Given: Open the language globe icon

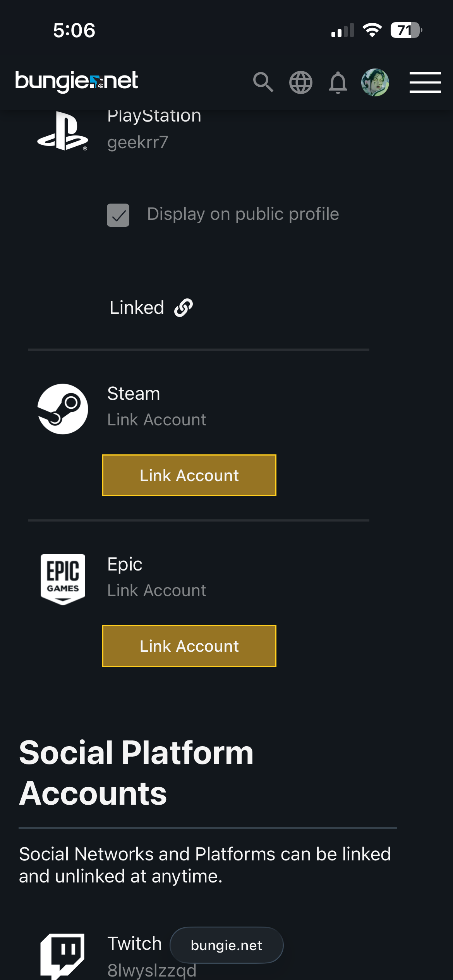Looking at the screenshot, I should pos(301,82).
